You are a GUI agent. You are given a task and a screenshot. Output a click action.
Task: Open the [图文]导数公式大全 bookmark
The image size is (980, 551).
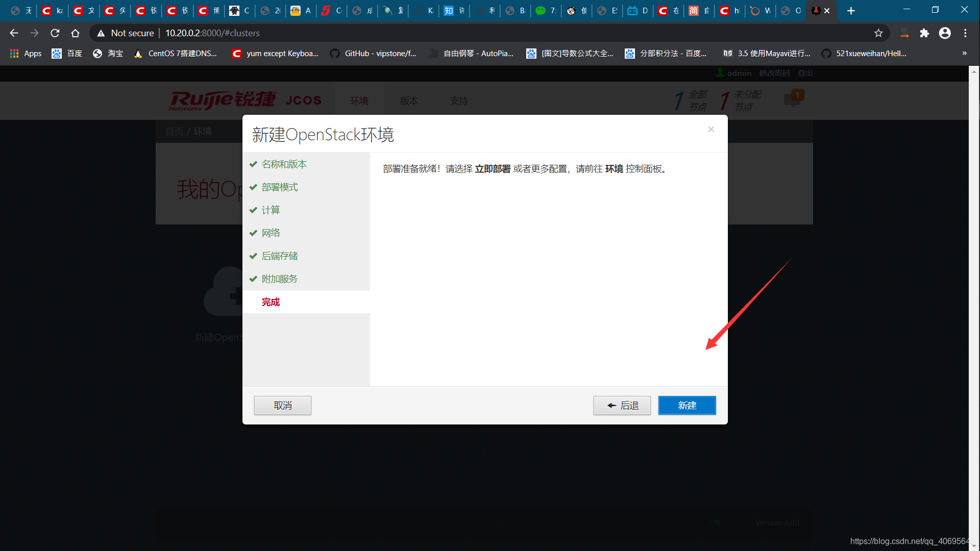pyautogui.click(x=570, y=54)
